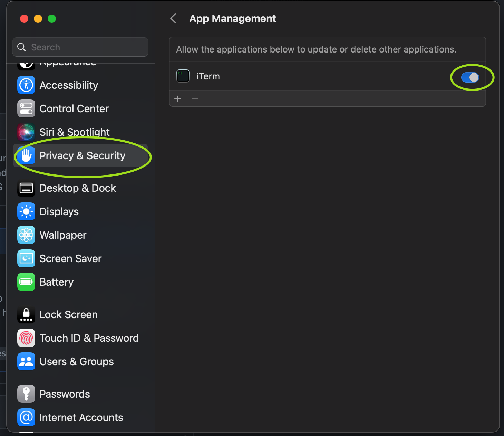Select the Control Center settings icon
This screenshot has height=436, width=504.
point(26,108)
